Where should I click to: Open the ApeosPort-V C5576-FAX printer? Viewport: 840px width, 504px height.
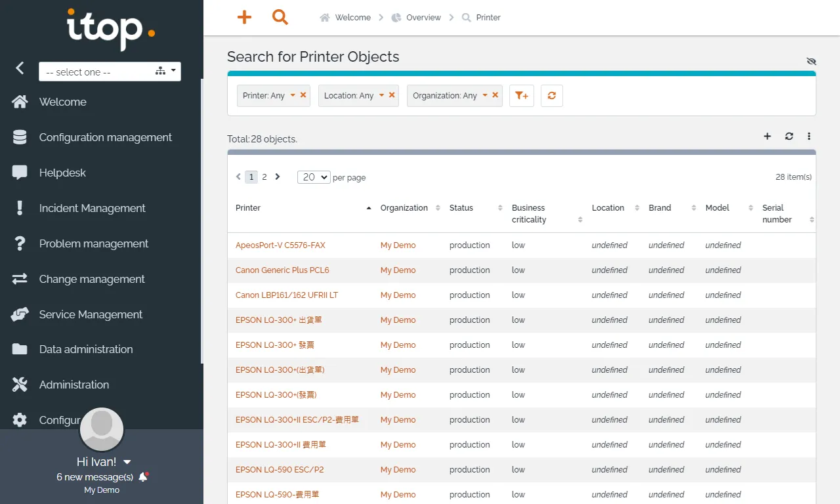[280, 245]
